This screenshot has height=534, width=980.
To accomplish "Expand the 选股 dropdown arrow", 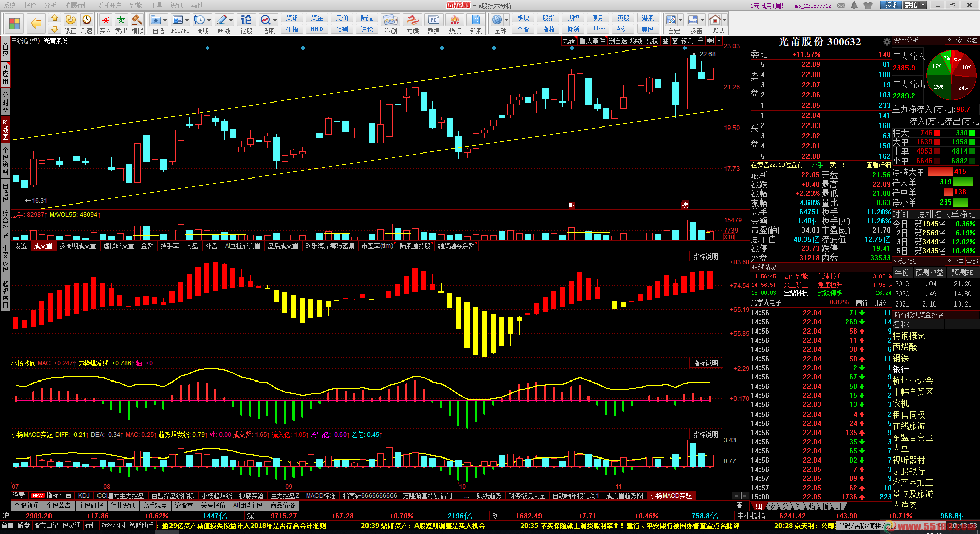I will (x=275, y=20).
